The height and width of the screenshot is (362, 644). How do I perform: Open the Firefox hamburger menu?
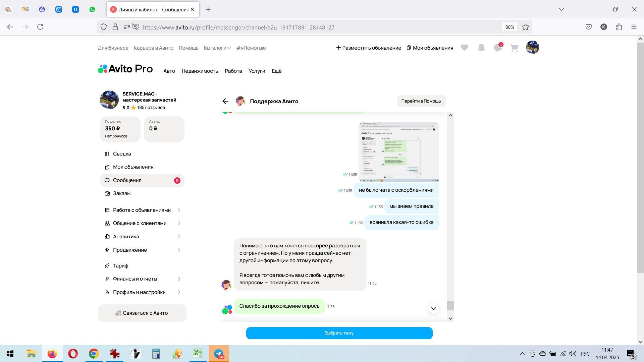click(x=634, y=27)
